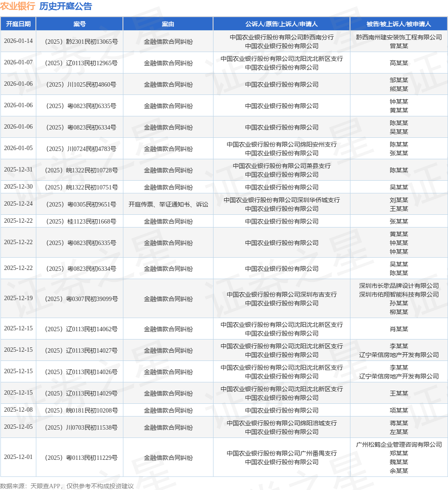Click date cell 2025-12-08

pyautogui.click(x=18, y=409)
